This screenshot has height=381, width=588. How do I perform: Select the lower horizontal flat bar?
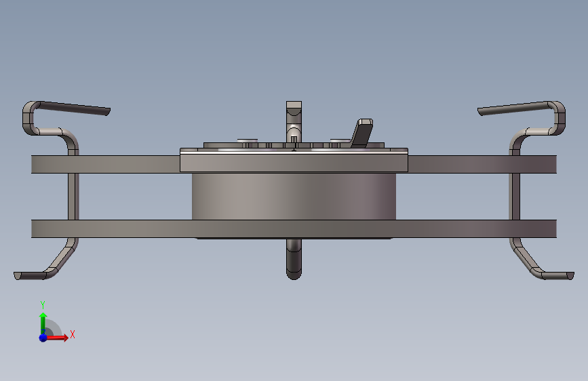pos(294,228)
